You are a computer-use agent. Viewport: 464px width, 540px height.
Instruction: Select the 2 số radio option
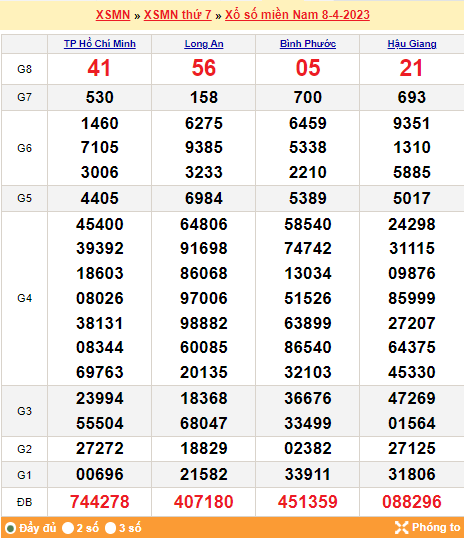tap(68, 528)
